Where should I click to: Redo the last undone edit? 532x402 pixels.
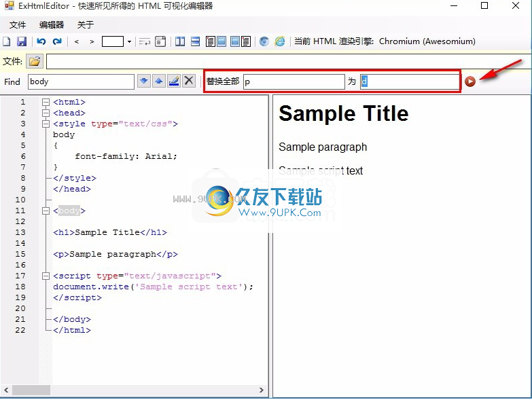tap(57, 41)
